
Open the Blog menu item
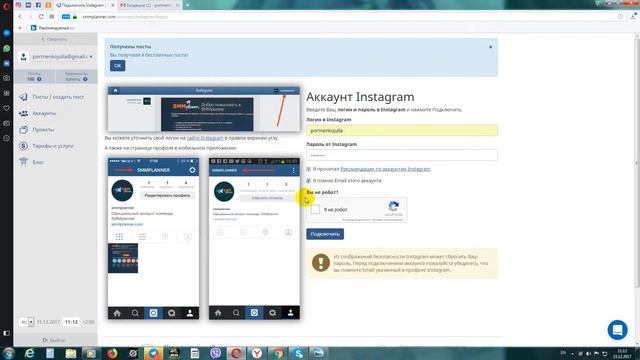pyautogui.click(x=38, y=162)
